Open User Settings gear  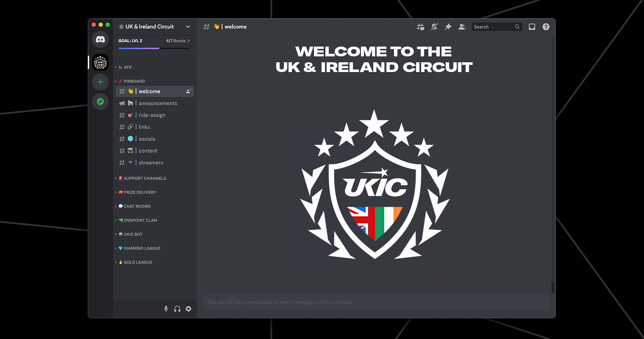pyautogui.click(x=189, y=309)
